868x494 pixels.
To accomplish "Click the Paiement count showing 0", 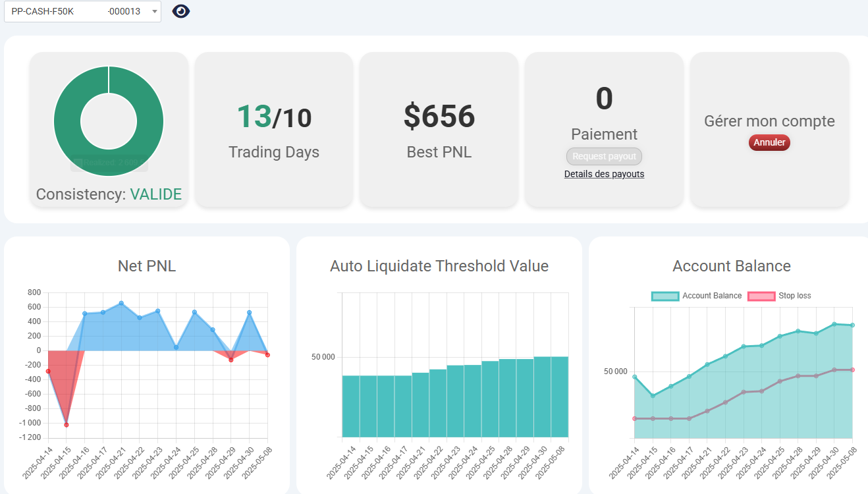I will tap(604, 99).
